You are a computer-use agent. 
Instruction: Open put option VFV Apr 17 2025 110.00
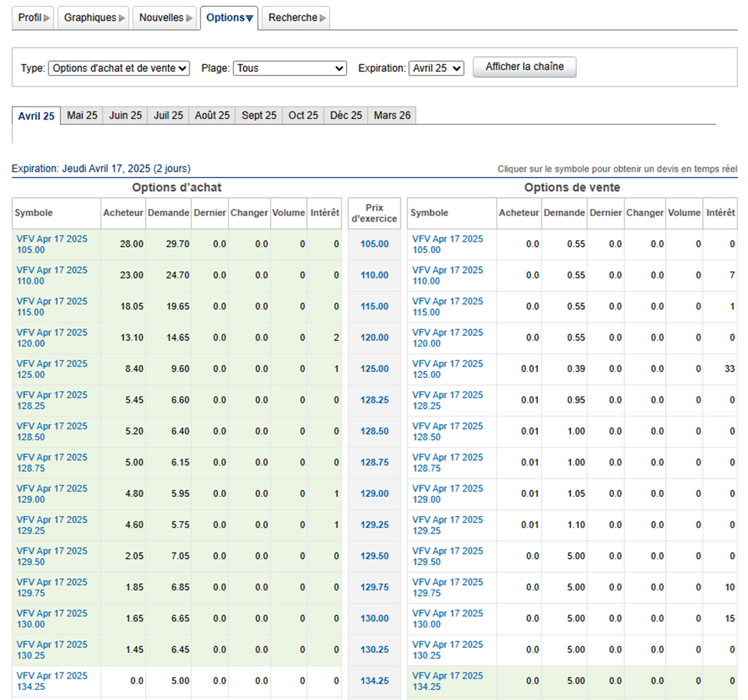tap(447, 275)
